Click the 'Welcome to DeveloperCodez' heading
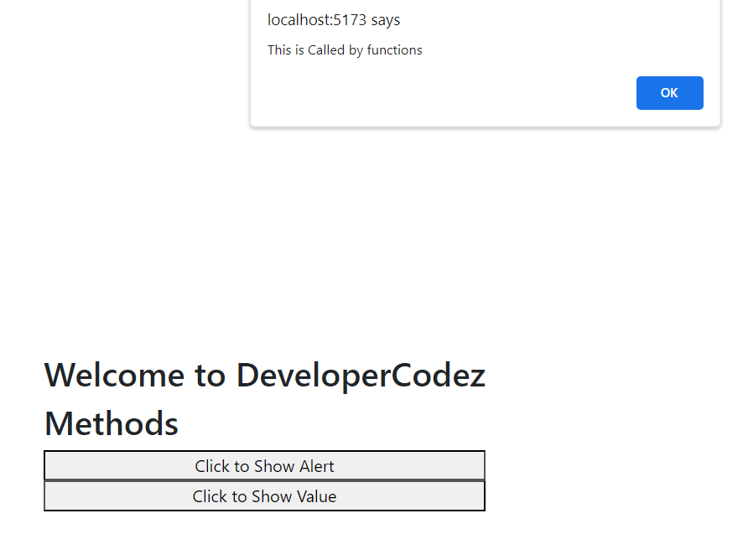 tap(265, 375)
